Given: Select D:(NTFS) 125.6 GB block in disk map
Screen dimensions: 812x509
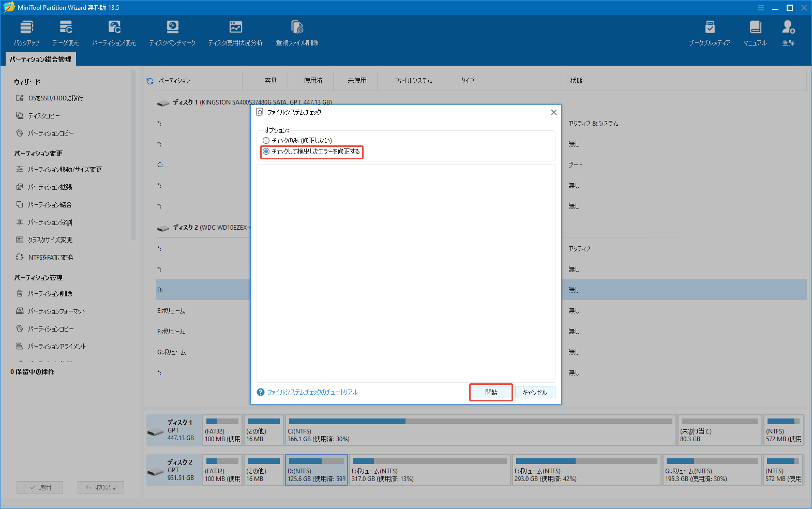Looking at the screenshot, I should click(317, 470).
